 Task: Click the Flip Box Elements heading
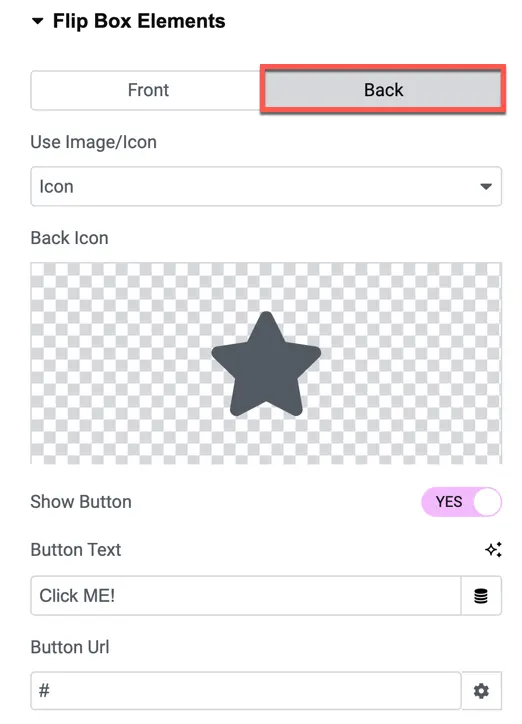click(139, 21)
